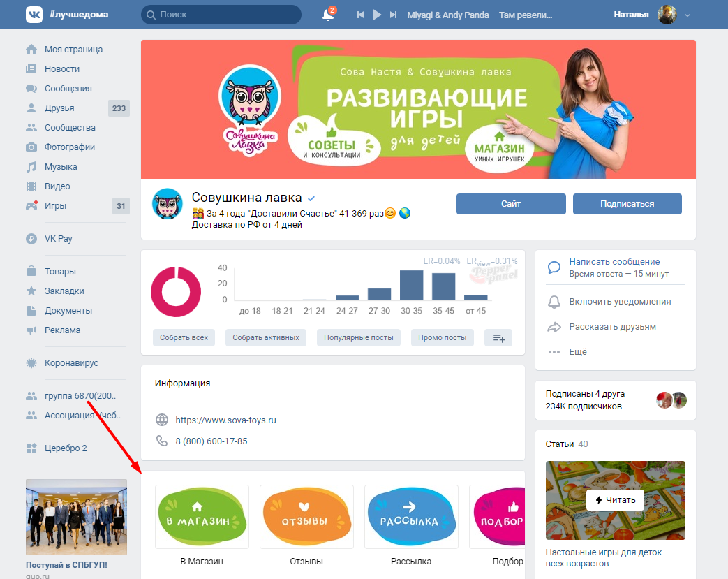The width and height of the screenshot is (728, 579).
Task: Click the Собрать активных button
Action: (x=265, y=337)
